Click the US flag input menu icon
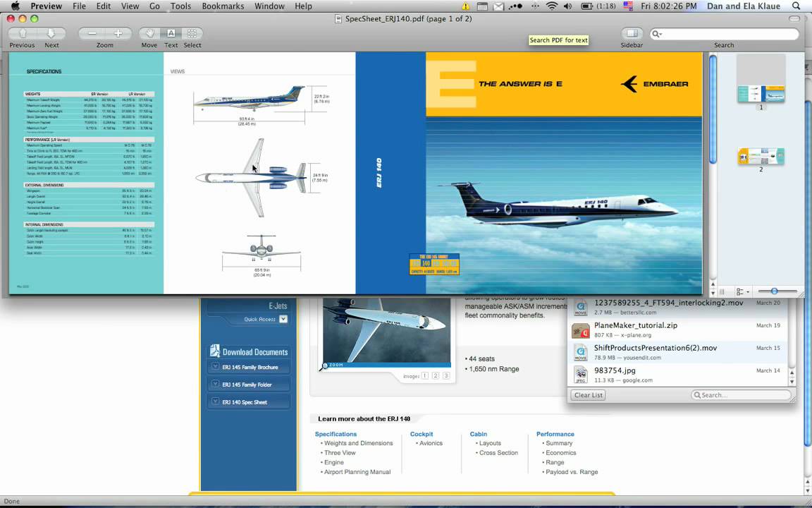This screenshot has width=812, height=508. [x=628, y=6]
